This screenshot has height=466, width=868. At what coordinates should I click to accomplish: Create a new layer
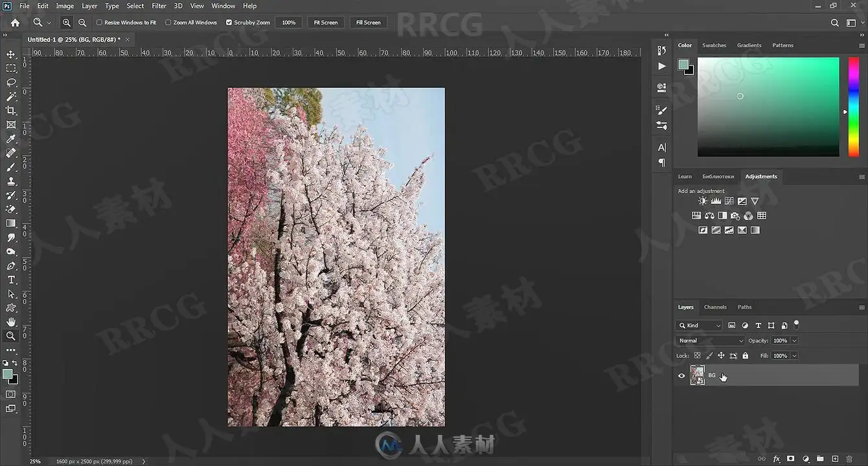click(835, 459)
